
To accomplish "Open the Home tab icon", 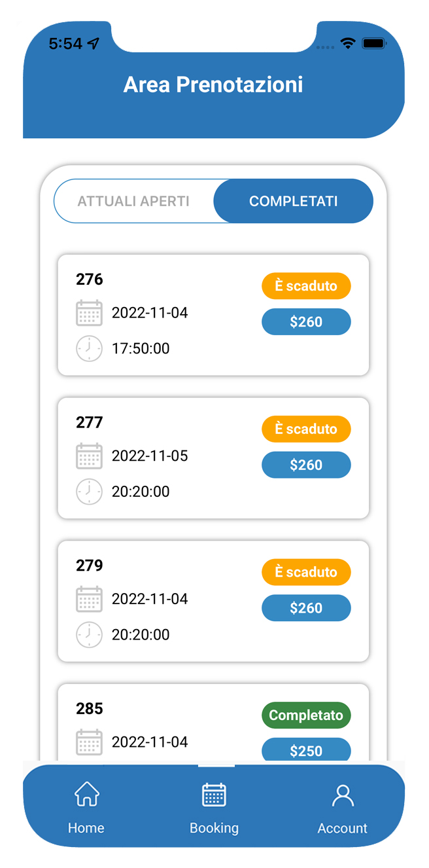I will pyautogui.click(x=86, y=795).
